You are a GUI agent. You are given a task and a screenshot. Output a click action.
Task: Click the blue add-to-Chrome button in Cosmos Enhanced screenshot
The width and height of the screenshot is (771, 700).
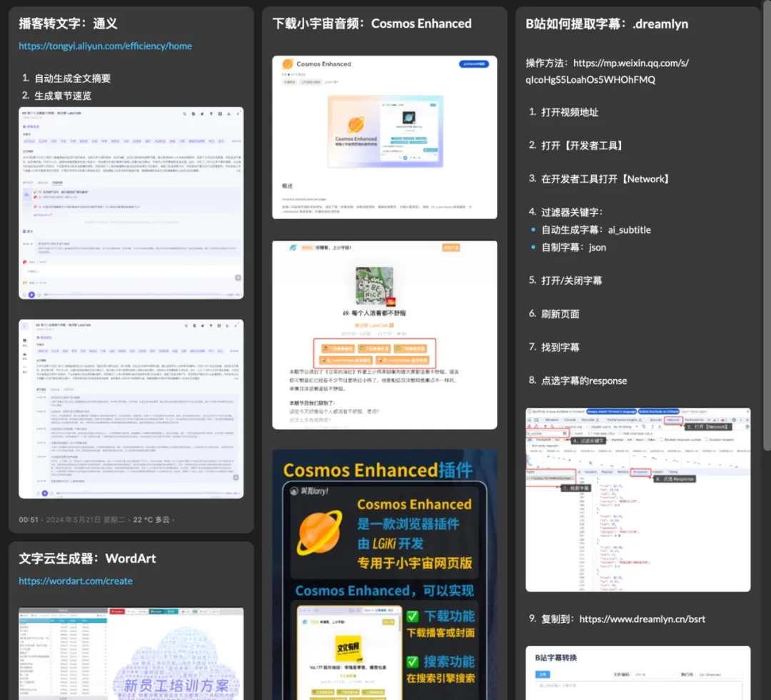point(474,64)
